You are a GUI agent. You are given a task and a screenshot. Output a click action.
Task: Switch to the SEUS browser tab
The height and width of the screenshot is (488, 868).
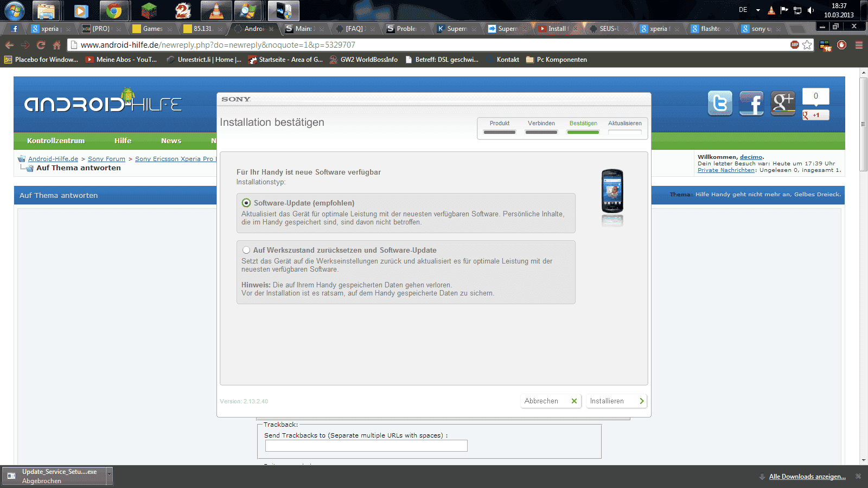[x=608, y=29]
